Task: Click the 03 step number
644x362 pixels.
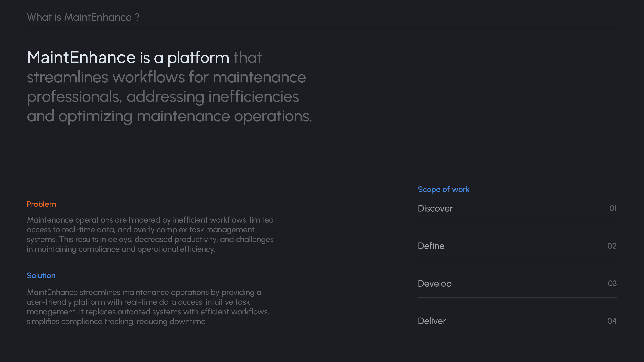Action: tap(612, 283)
